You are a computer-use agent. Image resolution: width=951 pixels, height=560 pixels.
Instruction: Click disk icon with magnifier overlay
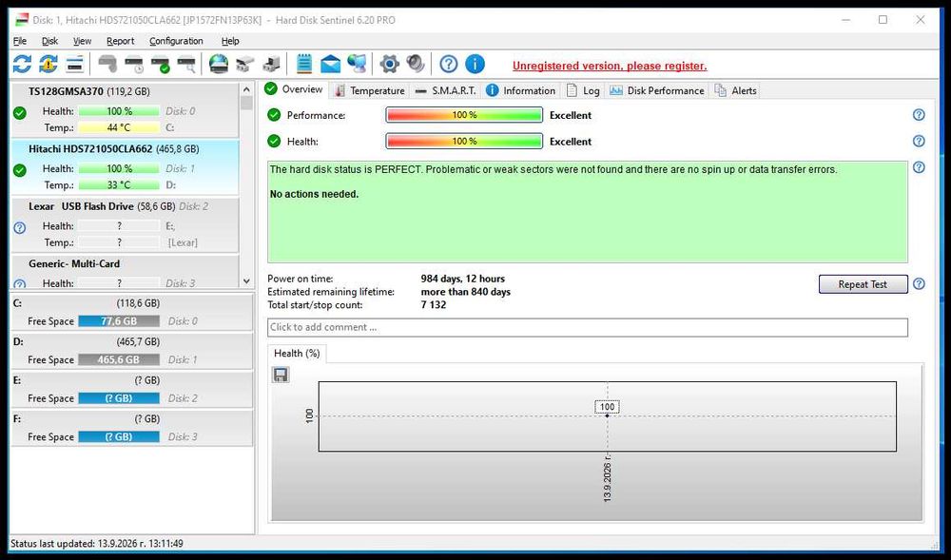186,64
